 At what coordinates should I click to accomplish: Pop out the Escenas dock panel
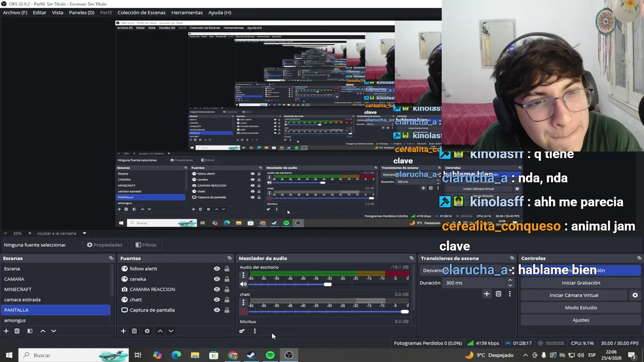[x=111, y=258]
